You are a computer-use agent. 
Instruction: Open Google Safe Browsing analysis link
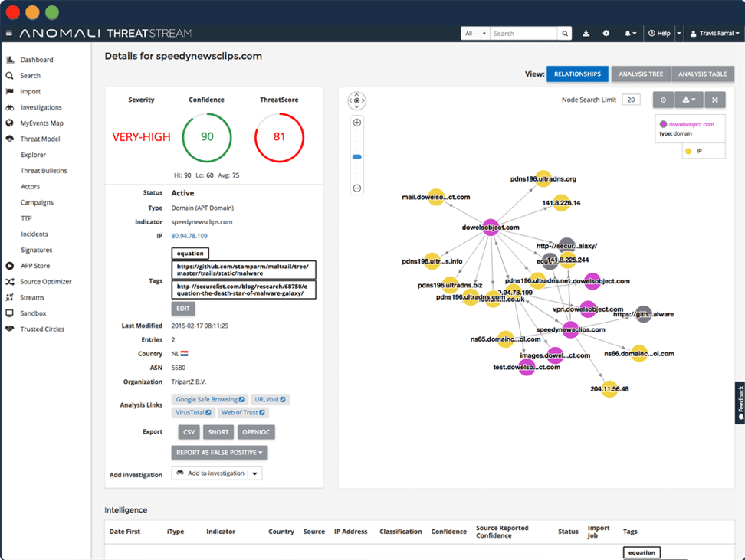pos(210,399)
